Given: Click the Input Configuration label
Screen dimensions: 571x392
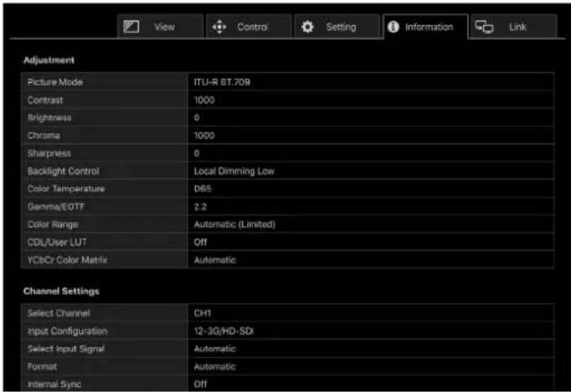Looking at the screenshot, I should 67,331.
